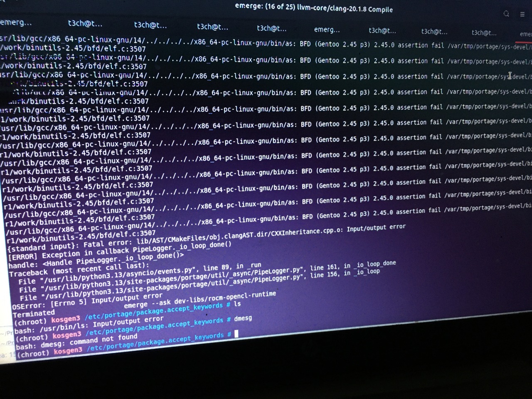Screen dimensions: 532x399
Task: Select the second 't3ch@t...' tab from the left
Action: (150, 25)
